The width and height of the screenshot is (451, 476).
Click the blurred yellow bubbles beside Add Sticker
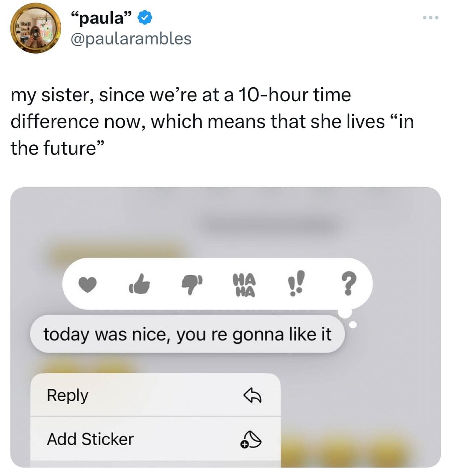(358, 452)
